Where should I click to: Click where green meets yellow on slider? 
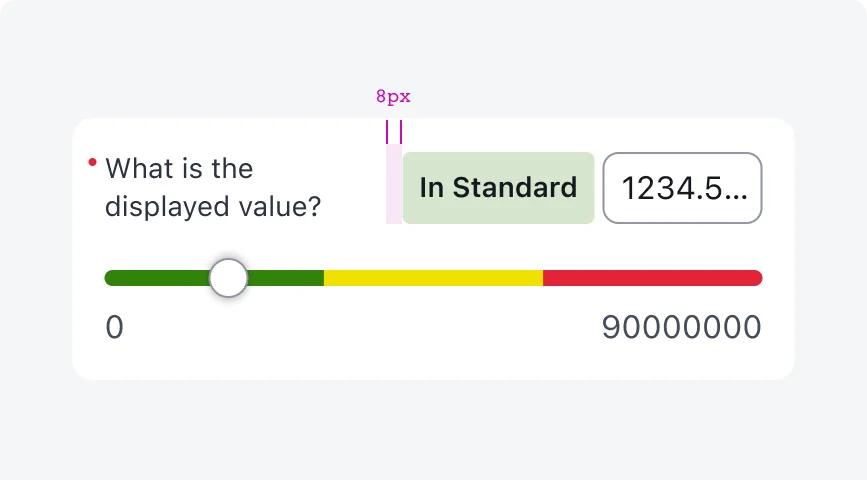click(x=324, y=278)
